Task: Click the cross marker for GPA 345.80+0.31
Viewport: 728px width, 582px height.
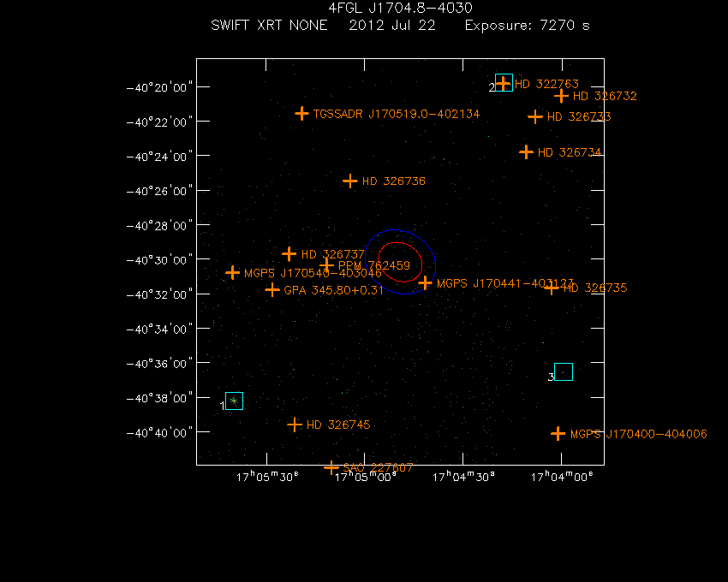Action: [272, 290]
